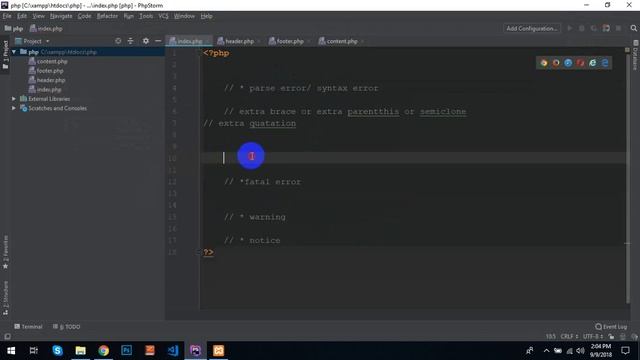
Task: Open in Safari from the editor browser icons
Action: tap(568, 63)
